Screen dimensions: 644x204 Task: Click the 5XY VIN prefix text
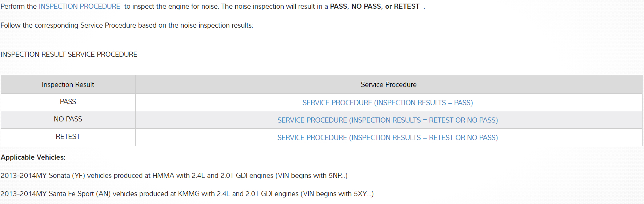pos(361,194)
